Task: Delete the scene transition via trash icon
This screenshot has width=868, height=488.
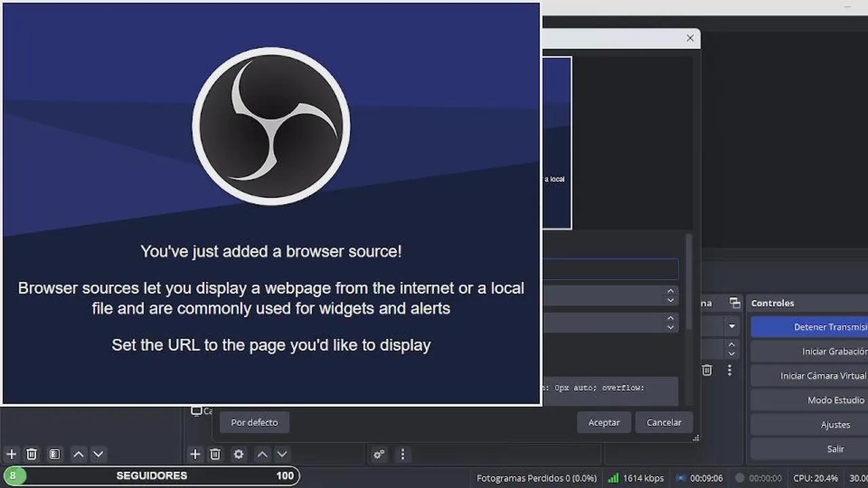Action: 707,370
